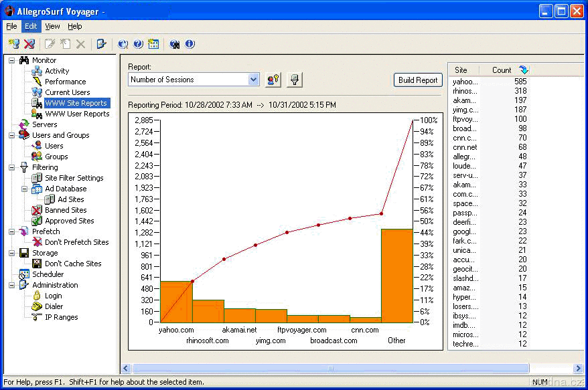Viewport: 588px width, 390px height.
Task: Minimize the AllegroSurf Voyager window
Action: click(546, 11)
